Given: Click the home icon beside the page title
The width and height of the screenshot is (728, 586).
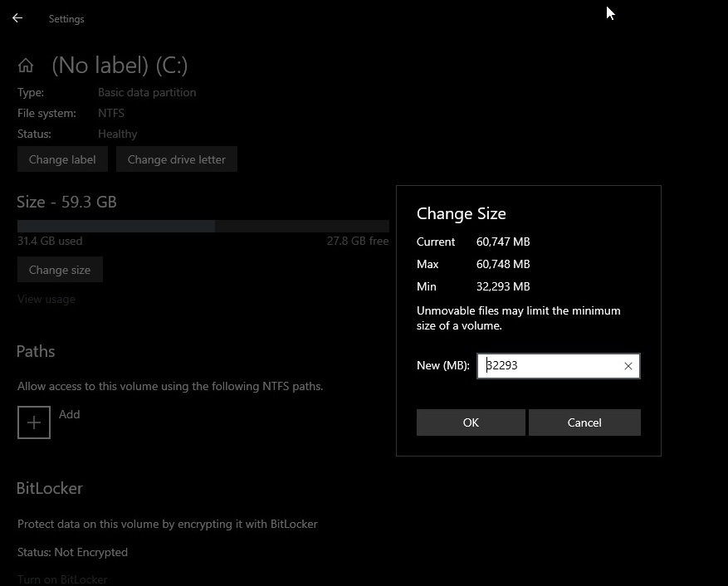Looking at the screenshot, I should (x=24, y=64).
